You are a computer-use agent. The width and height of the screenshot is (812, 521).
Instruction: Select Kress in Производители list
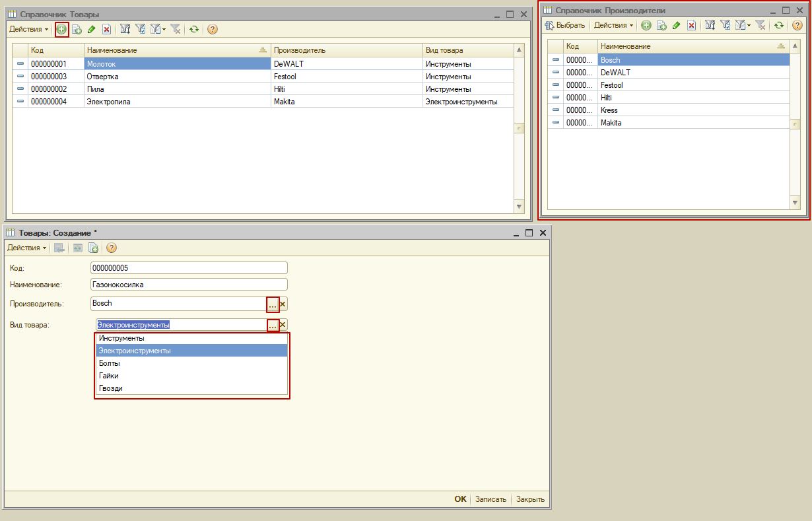pos(669,110)
